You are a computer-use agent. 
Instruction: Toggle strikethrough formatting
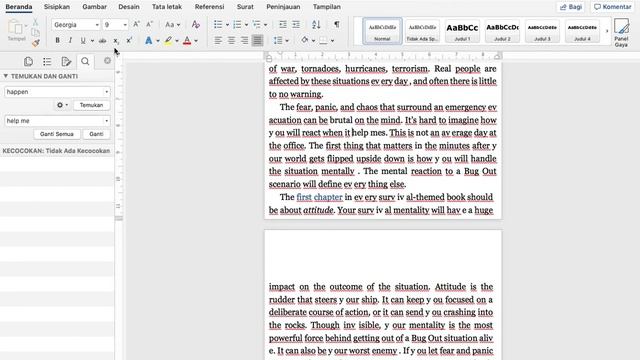click(102, 40)
